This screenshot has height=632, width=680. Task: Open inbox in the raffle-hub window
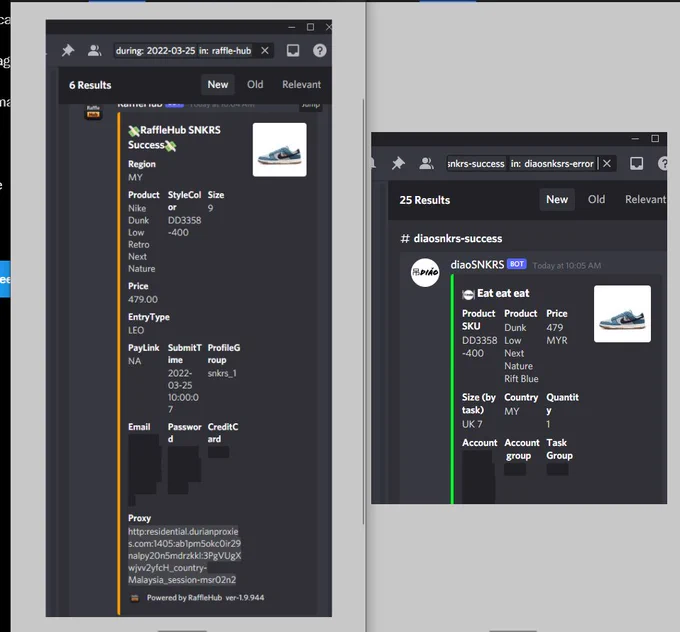(x=293, y=51)
